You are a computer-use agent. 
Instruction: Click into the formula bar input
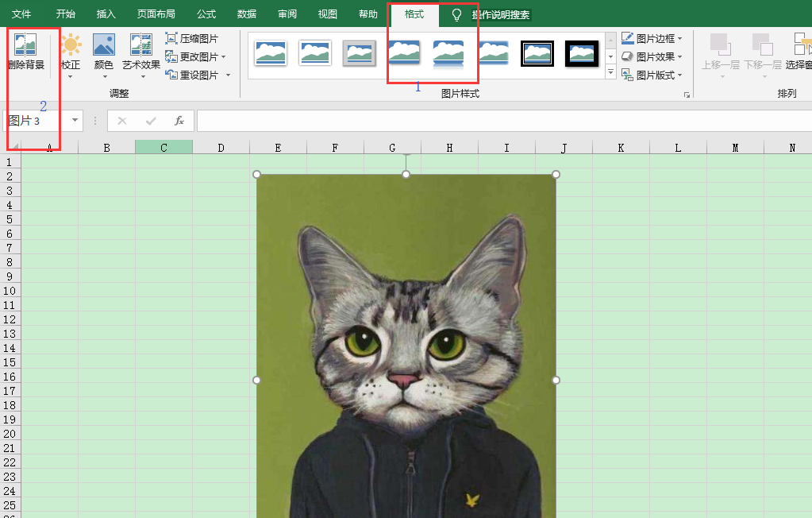pyautogui.click(x=504, y=121)
